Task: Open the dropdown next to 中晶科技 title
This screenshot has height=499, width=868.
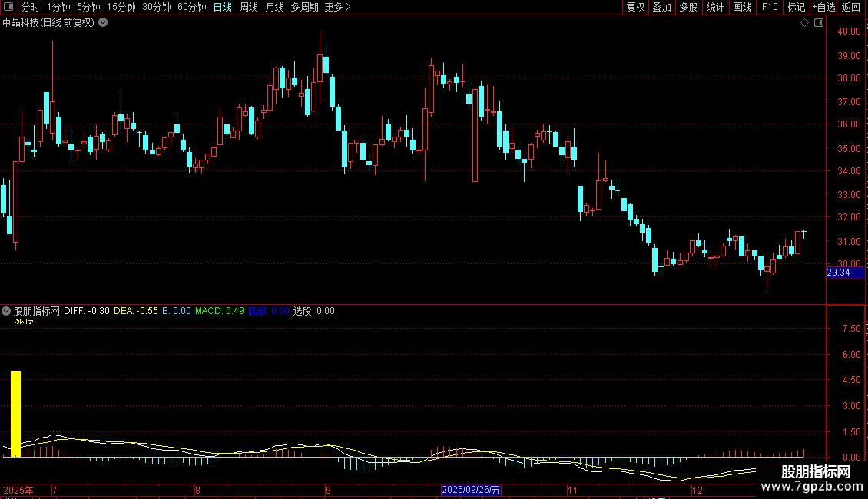Action: click(103, 23)
